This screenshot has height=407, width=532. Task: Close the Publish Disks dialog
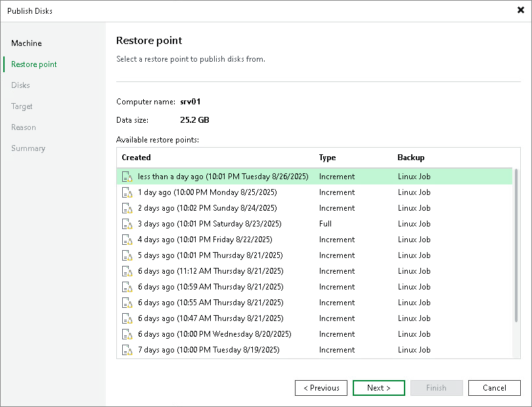click(520, 11)
